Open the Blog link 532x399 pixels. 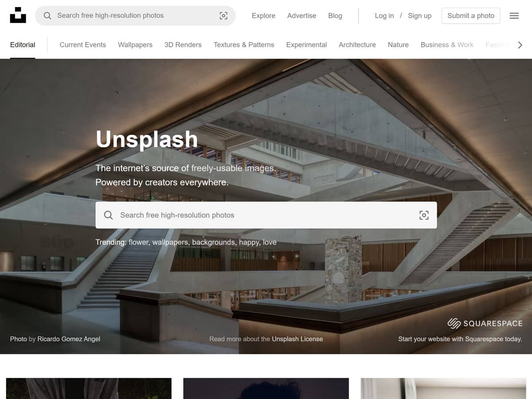click(335, 16)
